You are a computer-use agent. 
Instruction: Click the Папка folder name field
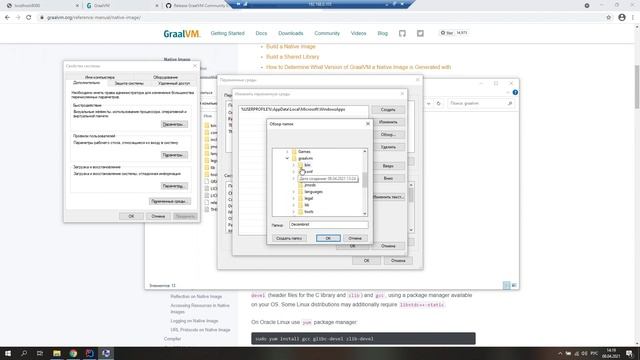tap(329, 225)
